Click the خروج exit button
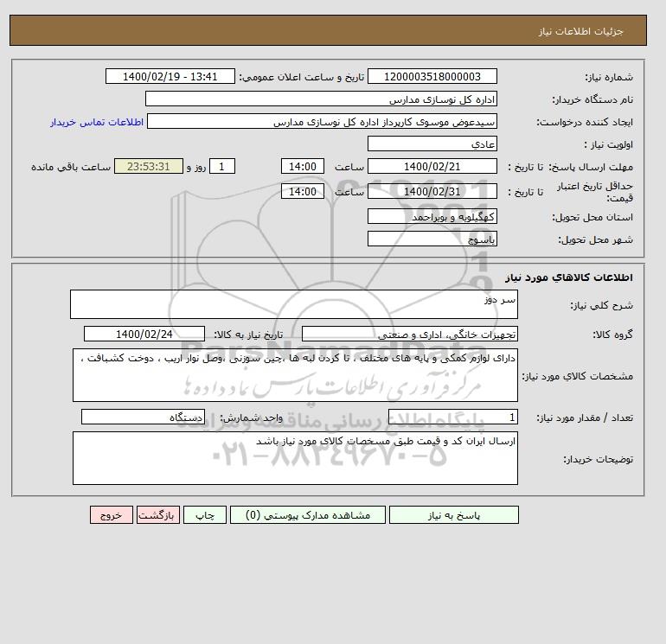 (x=112, y=515)
